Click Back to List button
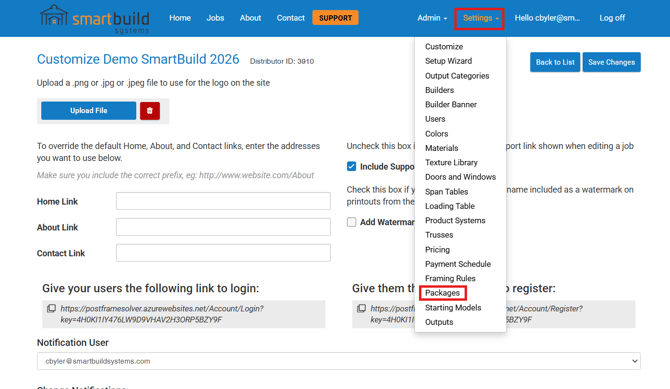This screenshot has height=389, width=670. click(x=555, y=62)
